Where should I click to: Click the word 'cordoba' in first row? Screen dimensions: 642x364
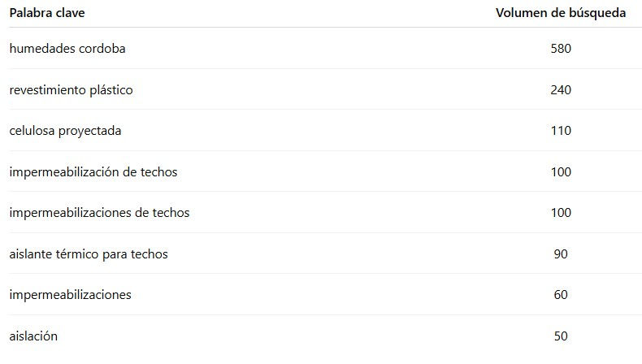[x=102, y=49]
